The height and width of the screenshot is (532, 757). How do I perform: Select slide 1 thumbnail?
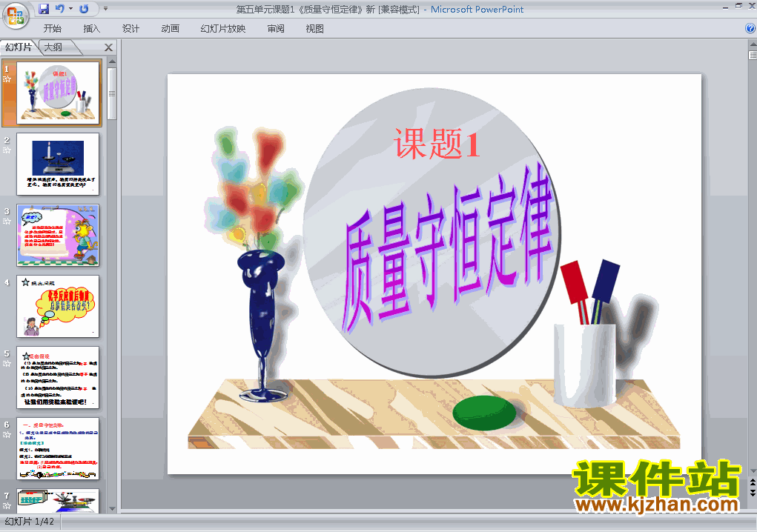pyautogui.click(x=58, y=93)
